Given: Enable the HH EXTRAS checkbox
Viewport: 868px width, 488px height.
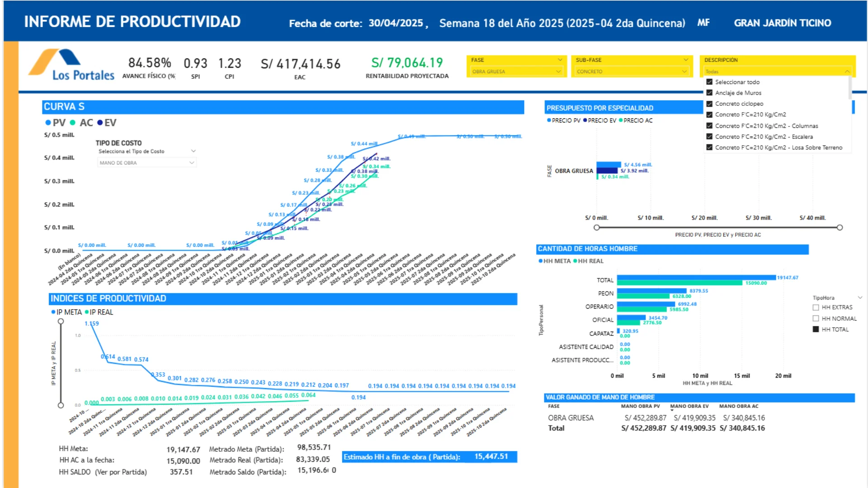Looking at the screenshot, I should [816, 307].
